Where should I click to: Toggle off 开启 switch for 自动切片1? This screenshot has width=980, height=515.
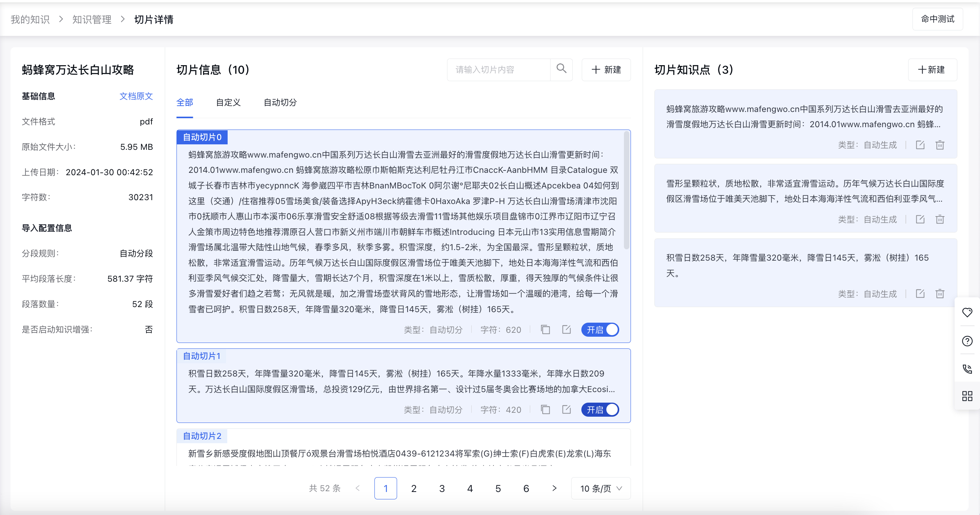click(600, 410)
